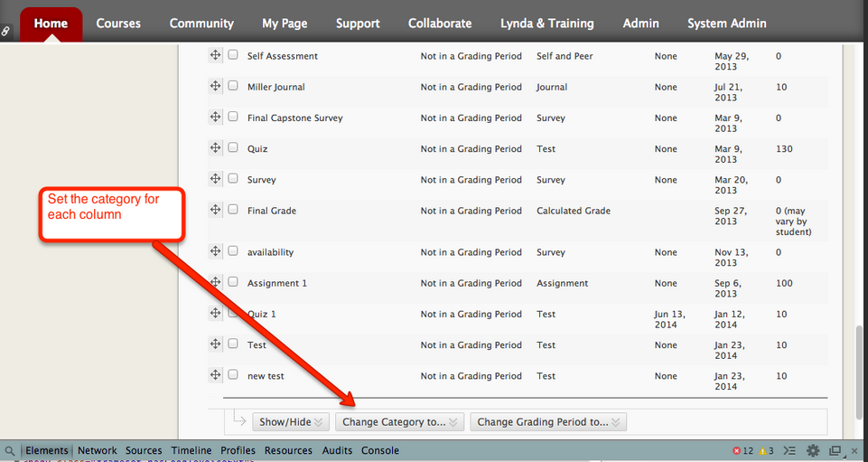Close the DevTools panel
Viewport: 868px width, 462px height.
(855, 450)
